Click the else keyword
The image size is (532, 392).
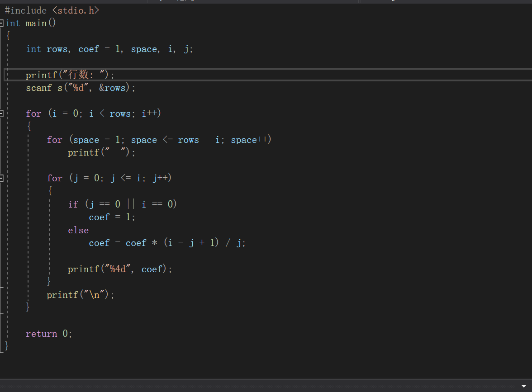tap(78, 230)
